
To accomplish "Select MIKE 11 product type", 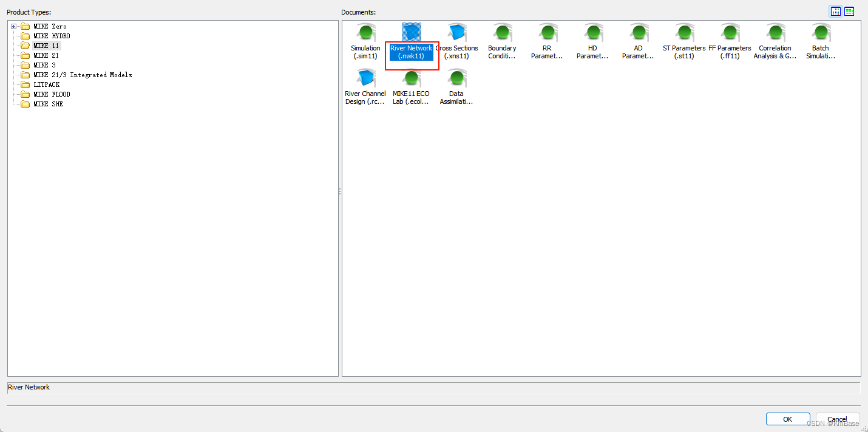I will tap(46, 46).
